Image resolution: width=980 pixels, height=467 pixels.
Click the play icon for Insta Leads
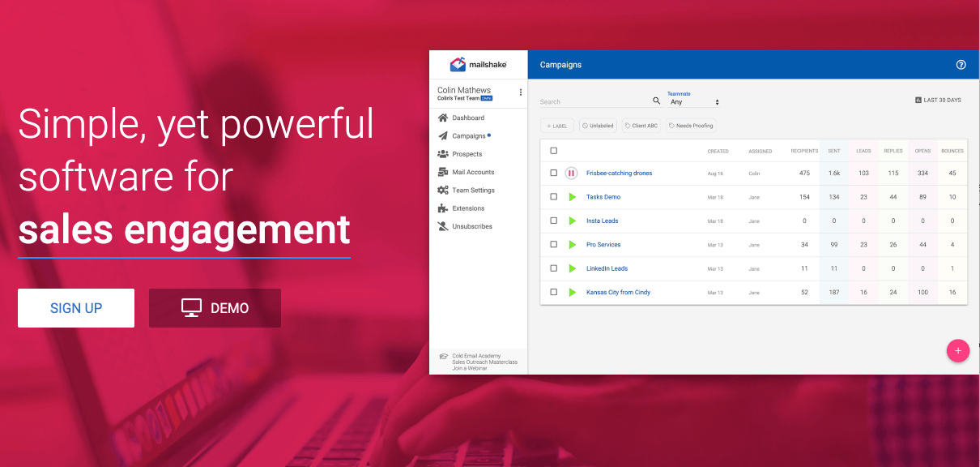572,221
